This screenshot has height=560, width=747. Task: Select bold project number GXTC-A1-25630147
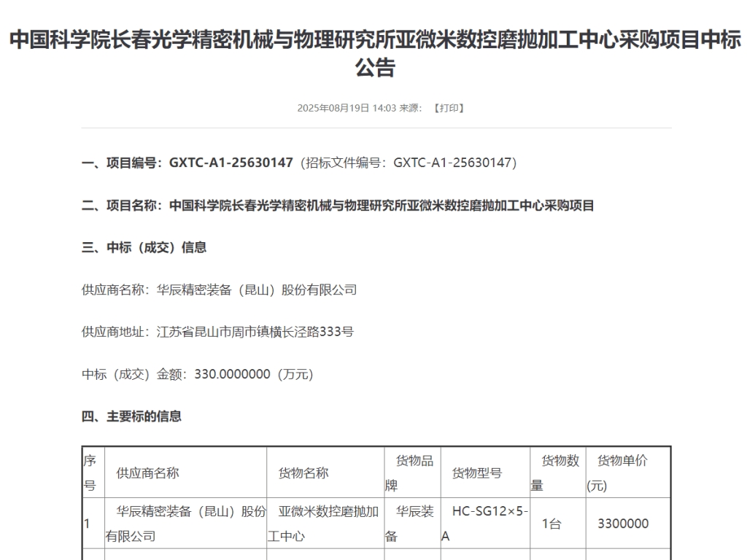click(231, 163)
